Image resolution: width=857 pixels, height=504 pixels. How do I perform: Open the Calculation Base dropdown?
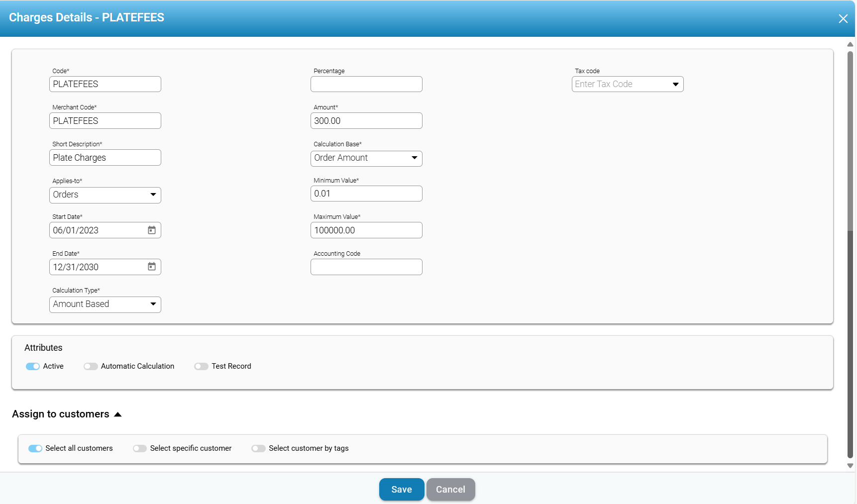(415, 158)
